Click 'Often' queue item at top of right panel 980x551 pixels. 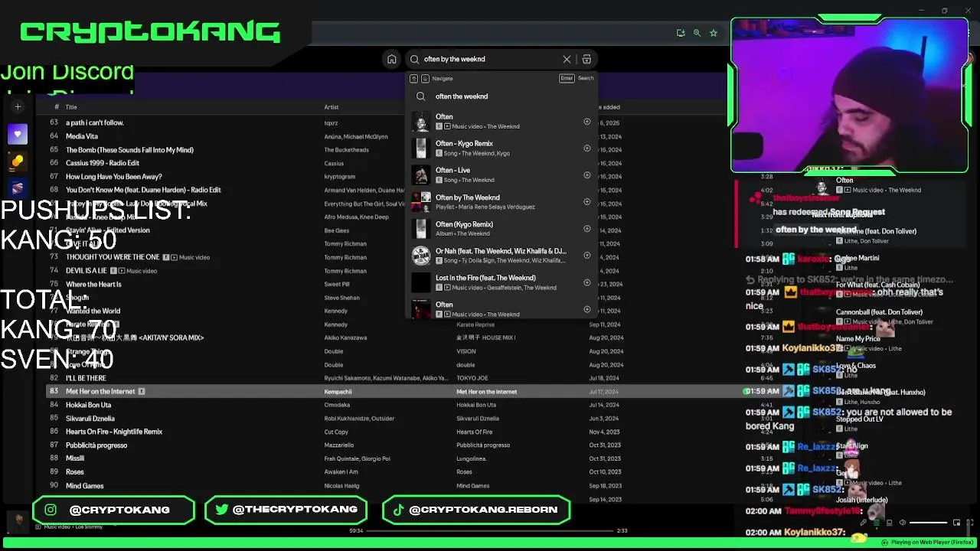(844, 181)
